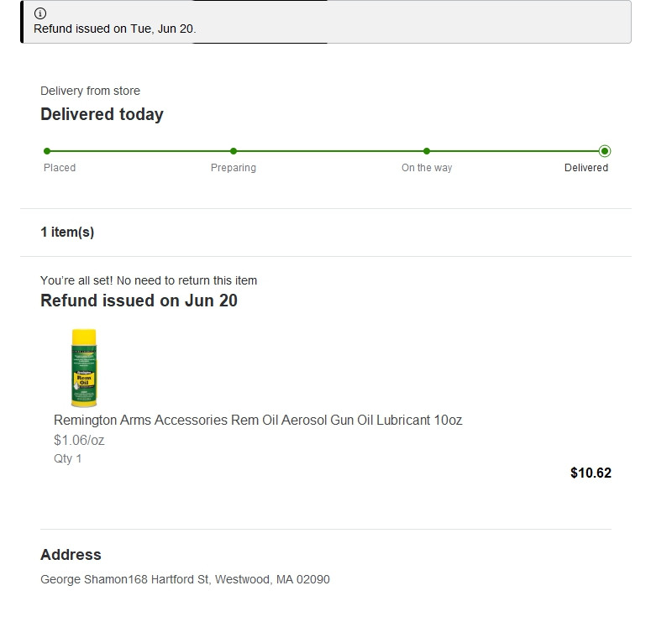Click the Preparing step dot on tracker

click(234, 151)
